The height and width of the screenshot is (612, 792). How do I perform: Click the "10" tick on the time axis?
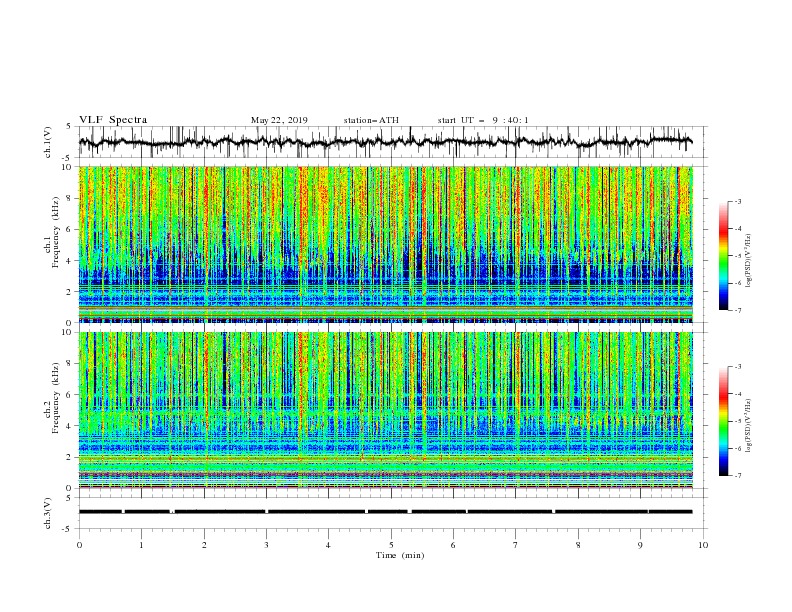pyautogui.click(x=703, y=545)
